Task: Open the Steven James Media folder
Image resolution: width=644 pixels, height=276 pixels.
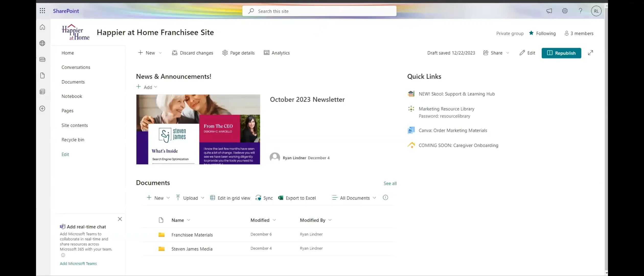Action: [192, 249]
